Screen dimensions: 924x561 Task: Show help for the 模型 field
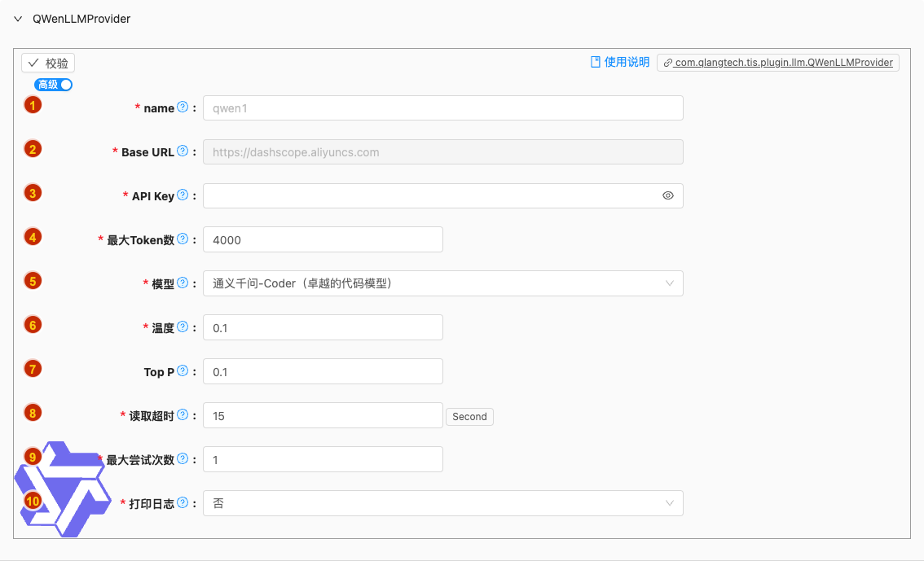[183, 283]
